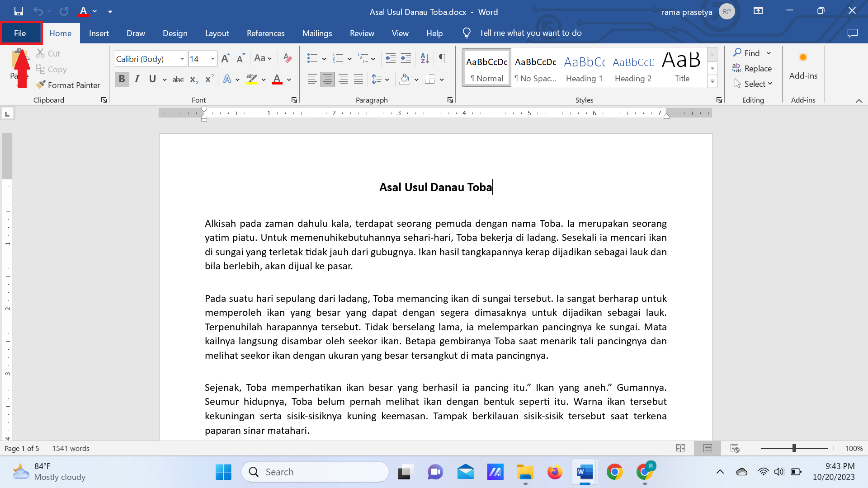
Task: Increase paragraph indent
Action: click(406, 58)
